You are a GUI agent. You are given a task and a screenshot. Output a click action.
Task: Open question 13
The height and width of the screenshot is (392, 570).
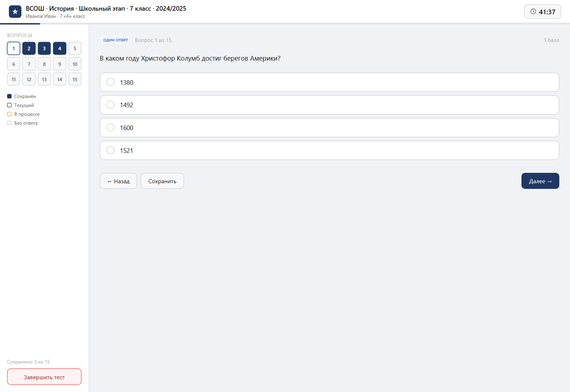[x=44, y=79]
